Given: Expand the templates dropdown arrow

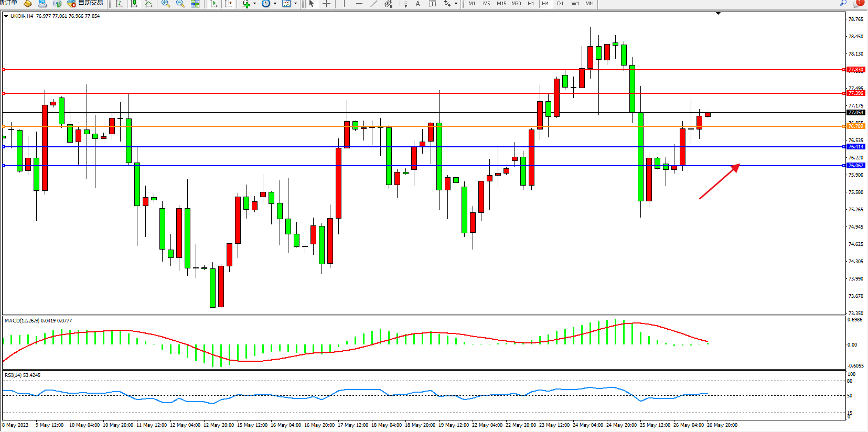Looking at the screenshot, I should (x=295, y=4).
